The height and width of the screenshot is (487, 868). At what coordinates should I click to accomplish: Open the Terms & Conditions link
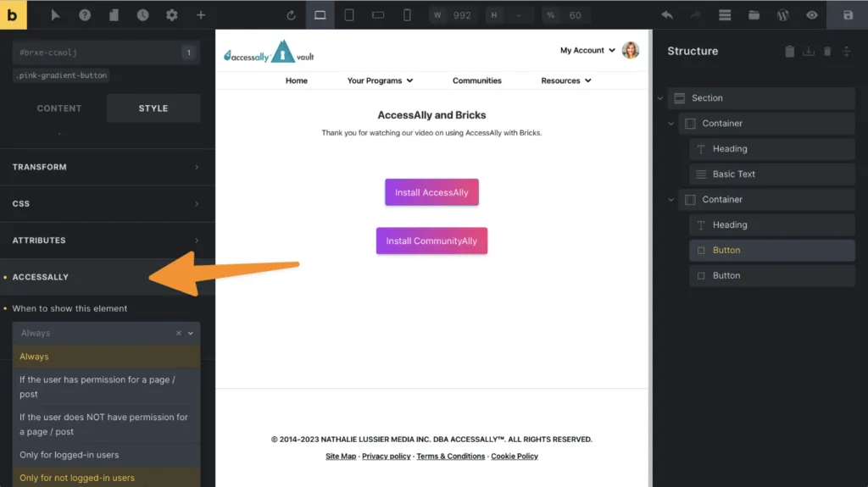[x=451, y=457]
